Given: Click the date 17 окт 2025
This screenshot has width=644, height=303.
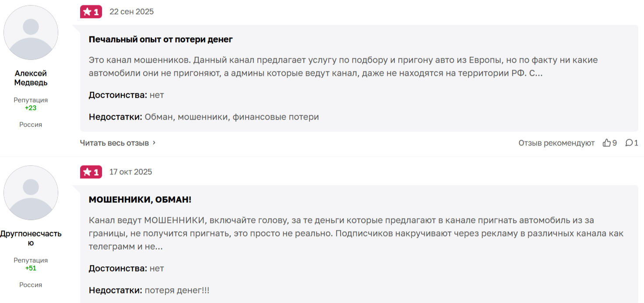Looking at the screenshot, I should click(x=130, y=172).
